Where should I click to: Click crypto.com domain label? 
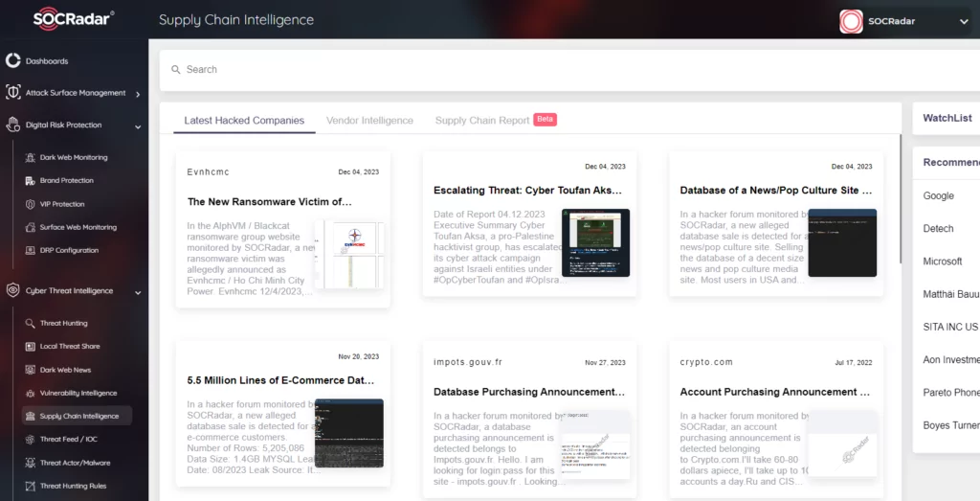click(706, 362)
